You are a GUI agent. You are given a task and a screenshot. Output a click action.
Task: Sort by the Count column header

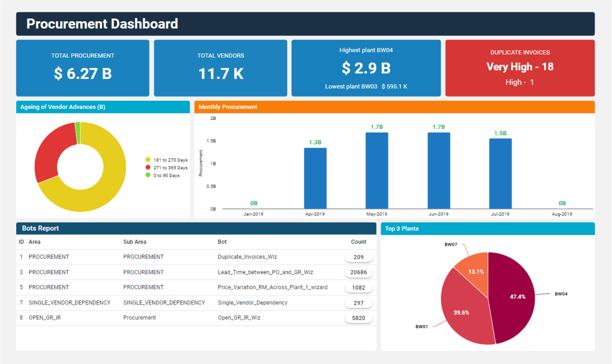(x=358, y=242)
